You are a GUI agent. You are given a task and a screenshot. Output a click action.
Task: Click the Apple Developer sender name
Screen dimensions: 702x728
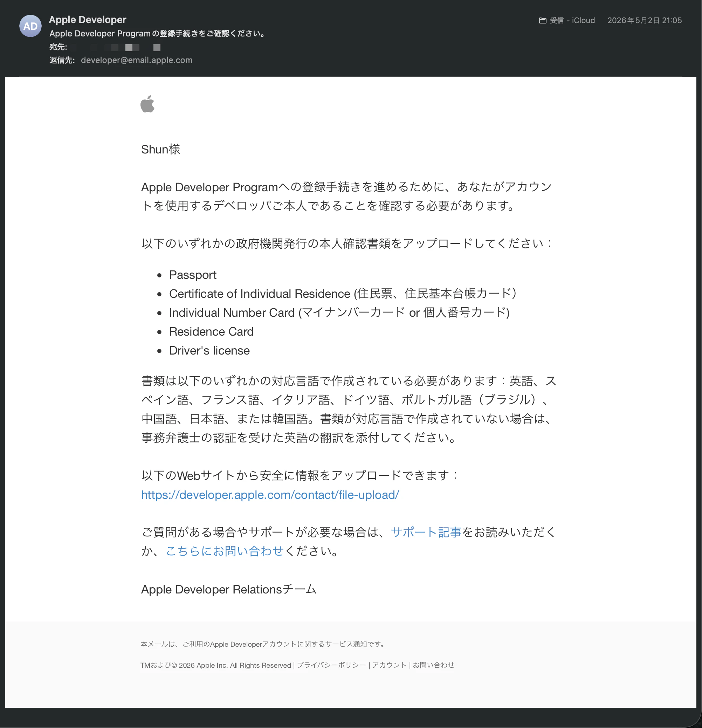(x=88, y=20)
